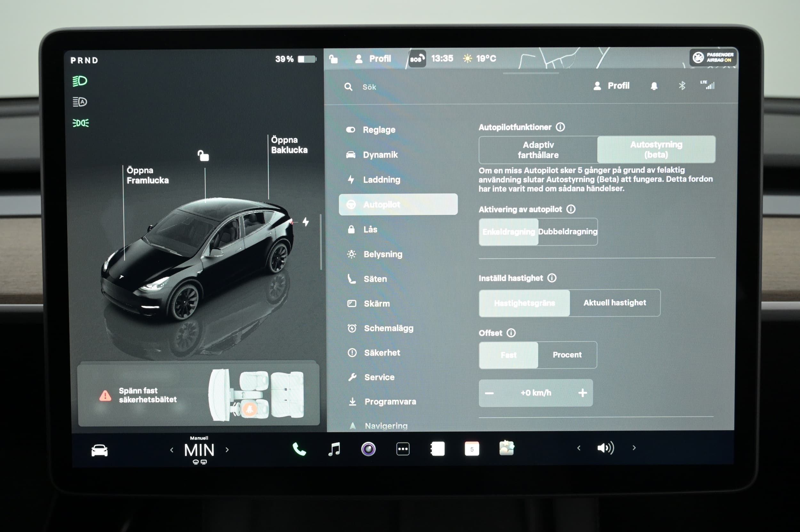Decrease offset with minus button
The image size is (800, 532).
[489, 393]
